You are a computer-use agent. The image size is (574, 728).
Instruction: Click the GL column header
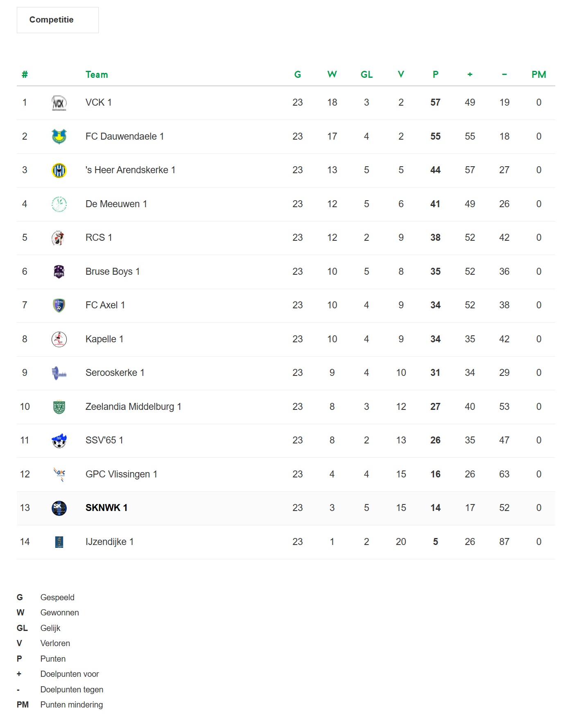(x=366, y=75)
